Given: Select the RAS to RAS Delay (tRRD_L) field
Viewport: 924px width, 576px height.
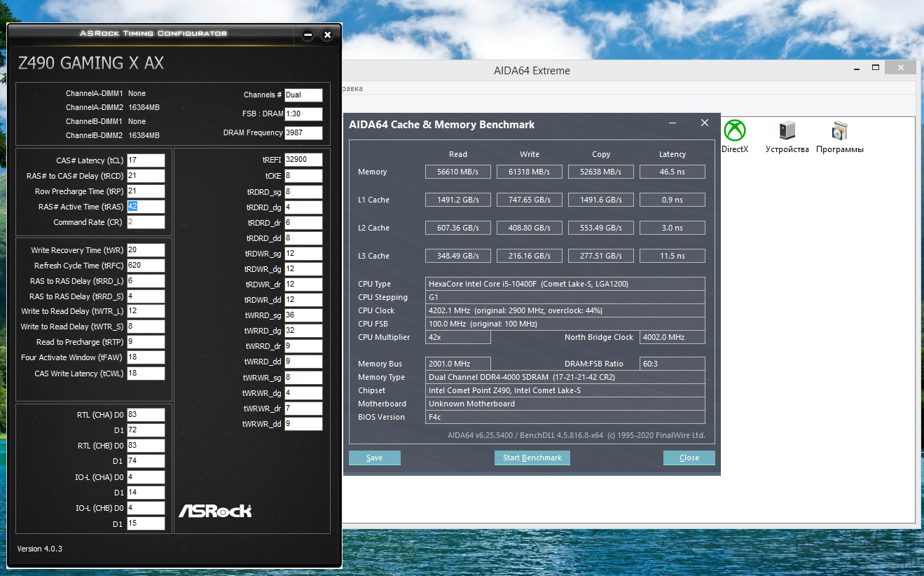Looking at the screenshot, I should click(146, 281).
